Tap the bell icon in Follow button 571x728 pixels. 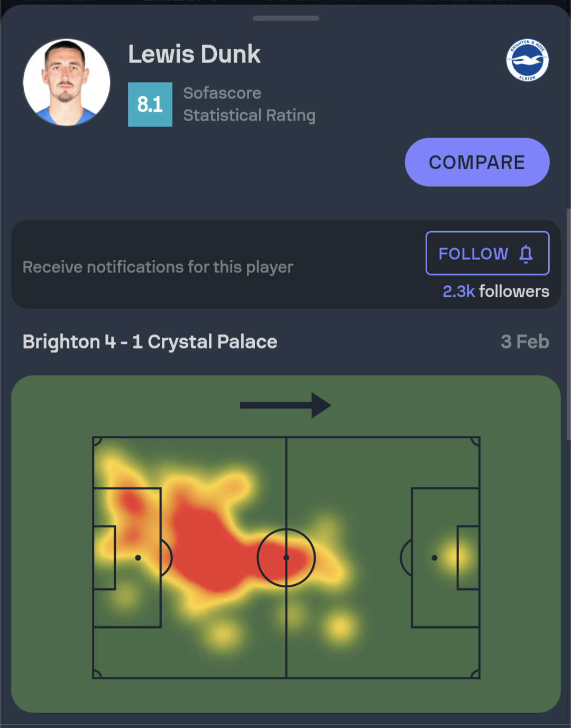pyautogui.click(x=526, y=254)
